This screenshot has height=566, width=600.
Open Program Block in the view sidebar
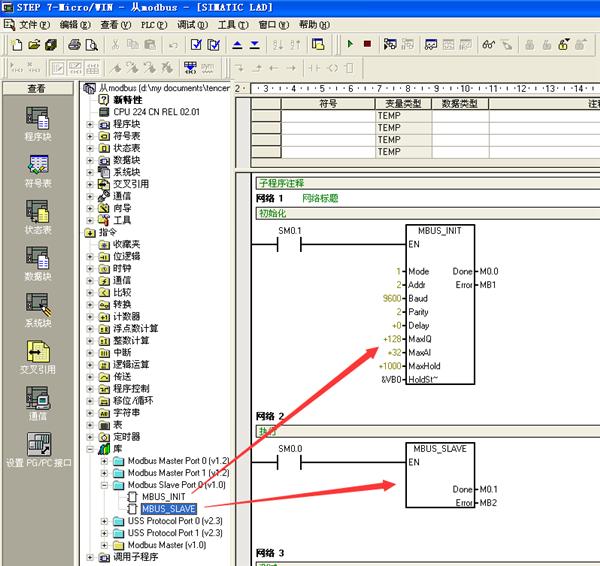pos(38,124)
